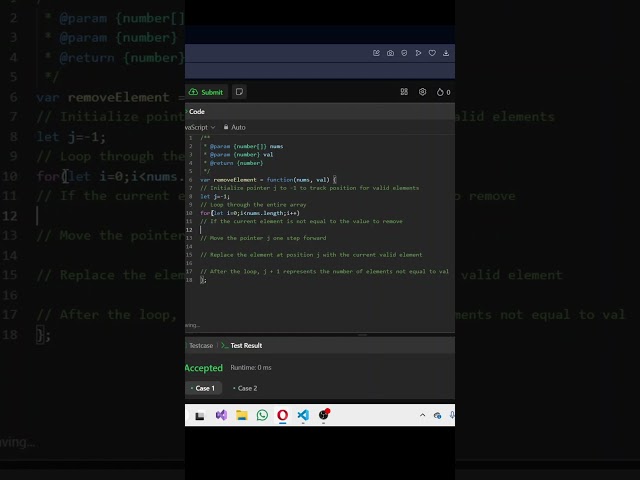This screenshot has width=640, height=480.
Task: Switch to the Test Result tab
Action: coord(242,346)
